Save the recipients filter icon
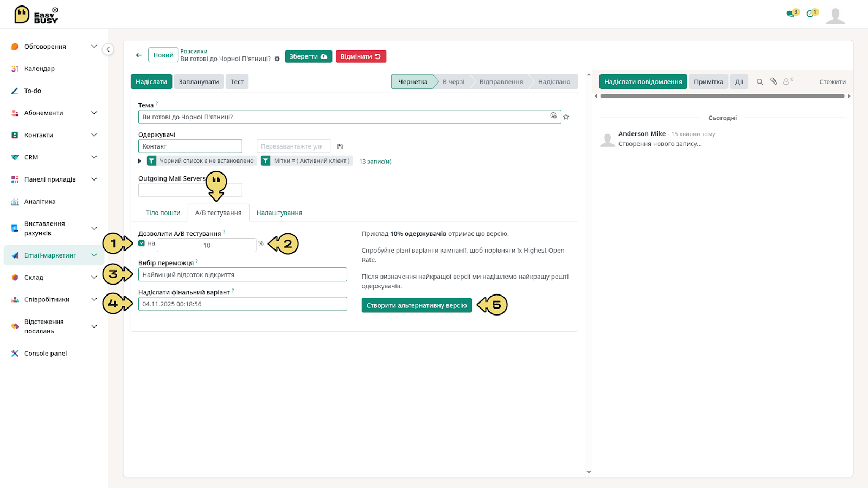The width and height of the screenshot is (868, 488). pyautogui.click(x=340, y=146)
